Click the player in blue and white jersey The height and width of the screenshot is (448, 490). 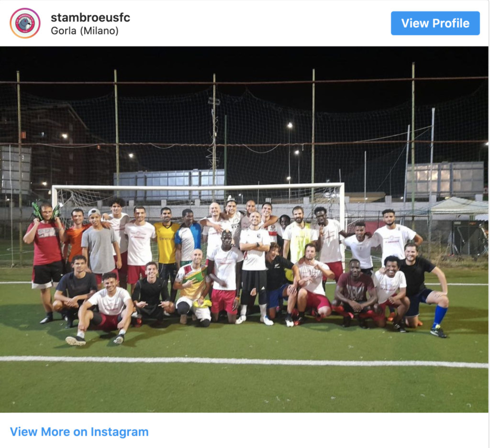coord(188,237)
